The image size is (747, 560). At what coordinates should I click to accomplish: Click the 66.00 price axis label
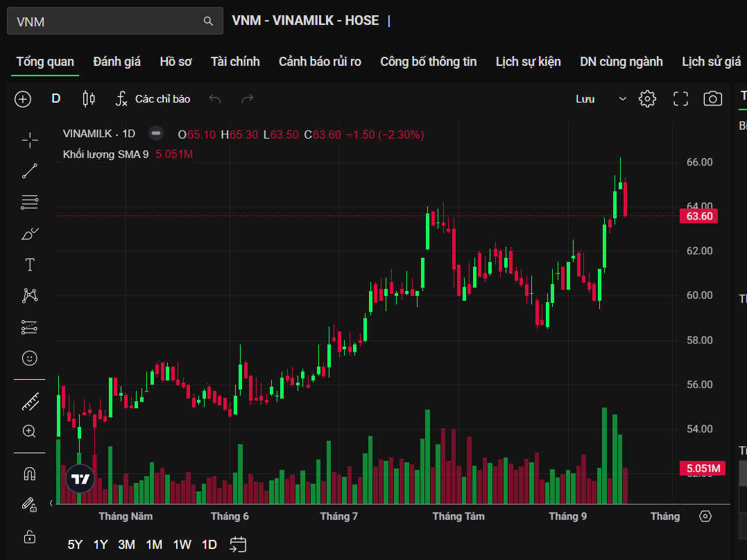(x=699, y=162)
